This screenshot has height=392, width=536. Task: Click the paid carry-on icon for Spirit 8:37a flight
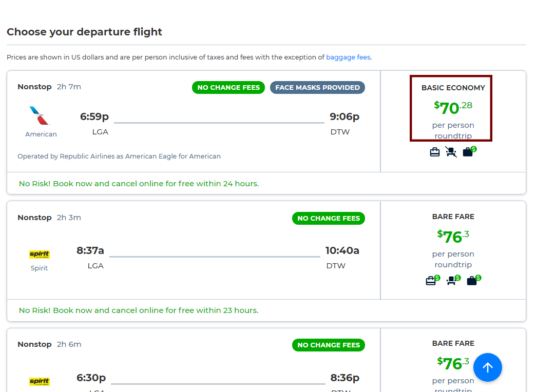(x=433, y=280)
